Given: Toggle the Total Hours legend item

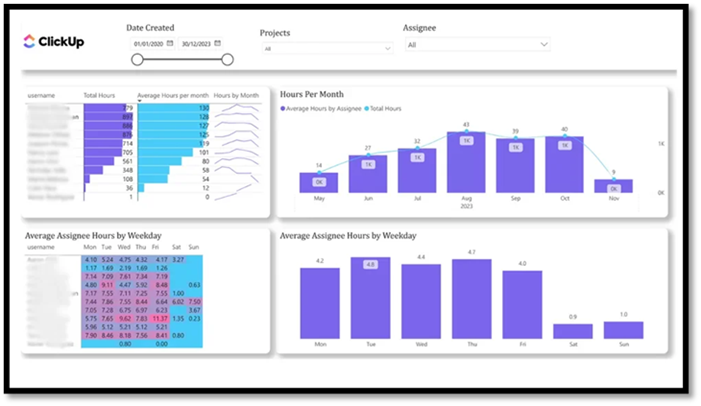Looking at the screenshot, I should 385,108.
